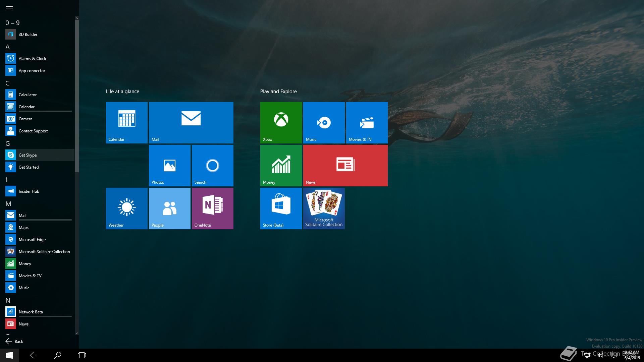The image size is (644, 362).
Task: Click the app list scrollbar thumb
Action: coord(77,96)
